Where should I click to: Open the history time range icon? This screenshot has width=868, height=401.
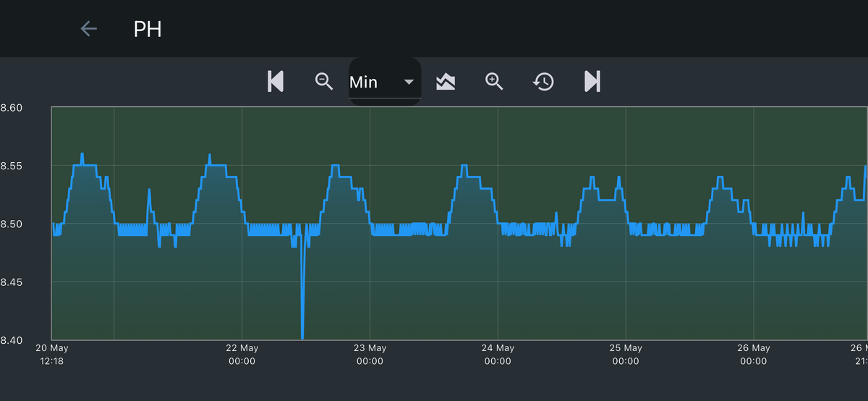[x=543, y=81]
